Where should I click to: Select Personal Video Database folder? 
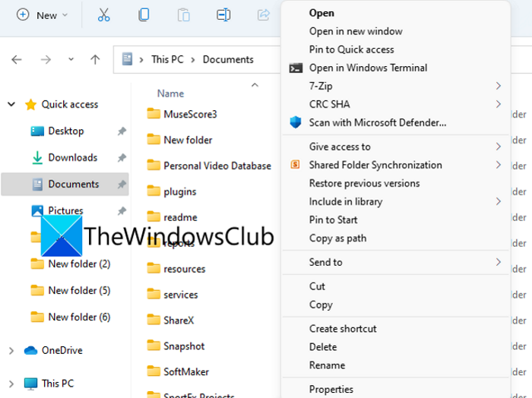pos(217,166)
